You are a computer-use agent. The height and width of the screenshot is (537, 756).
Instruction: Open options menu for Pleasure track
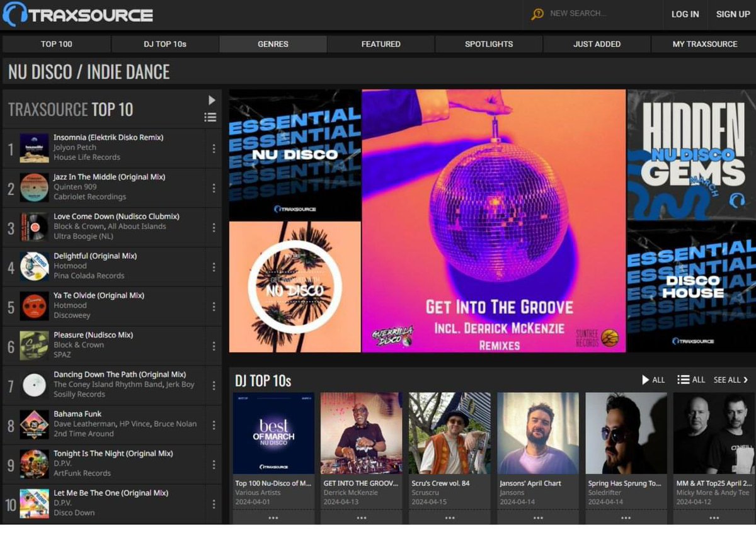214,346
